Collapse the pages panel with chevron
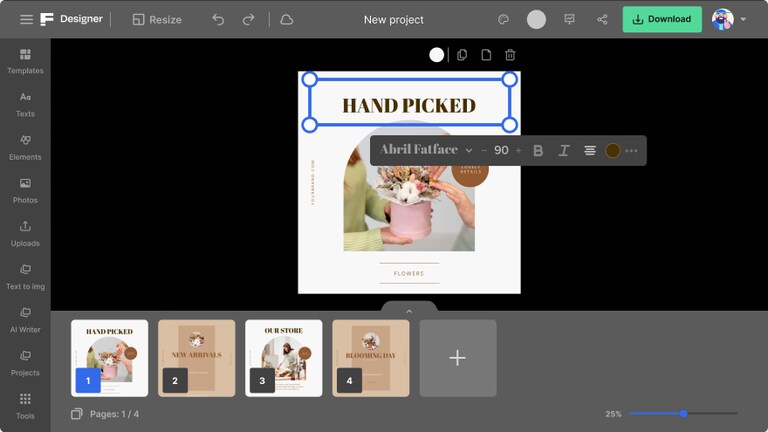The width and height of the screenshot is (768, 432). [409, 311]
